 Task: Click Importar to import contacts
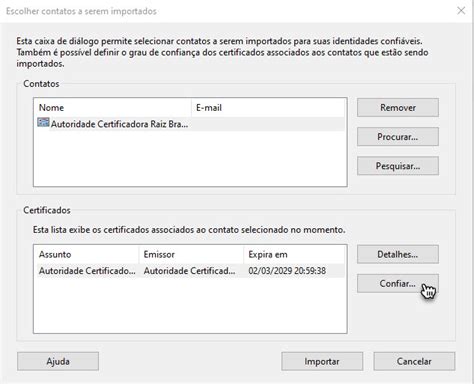[x=322, y=361]
